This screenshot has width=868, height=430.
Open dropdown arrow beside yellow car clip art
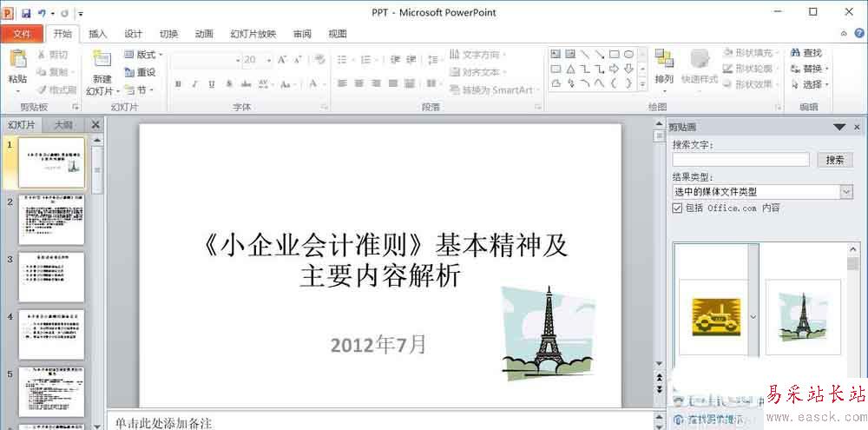coord(753,316)
